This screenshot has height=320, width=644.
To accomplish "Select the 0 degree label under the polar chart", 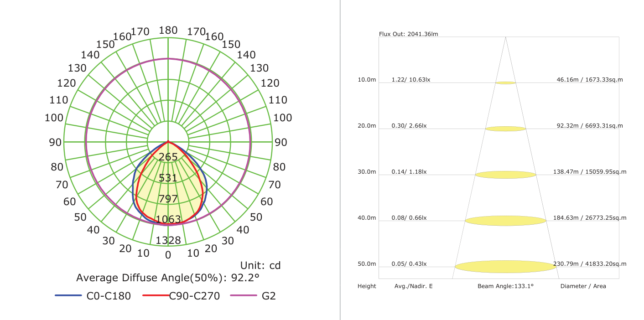I will (168, 255).
